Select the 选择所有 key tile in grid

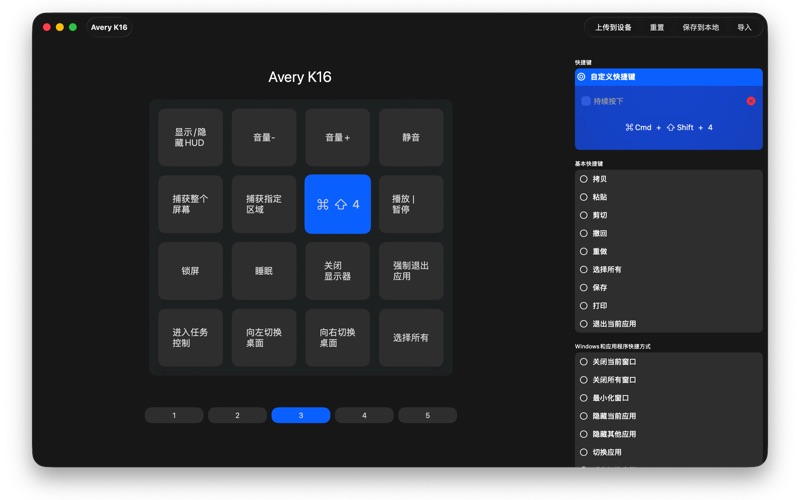(411, 338)
